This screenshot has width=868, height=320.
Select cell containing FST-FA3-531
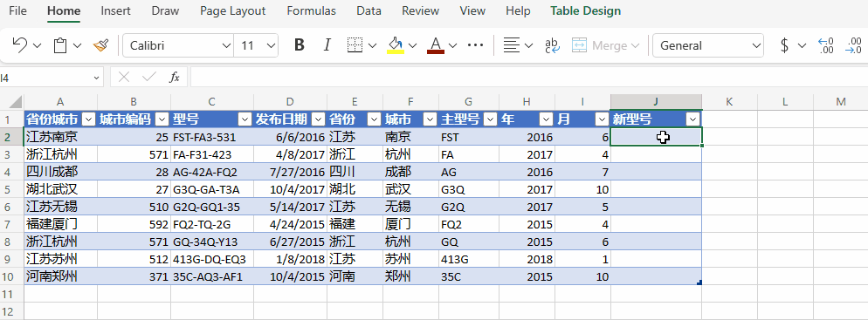pos(212,137)
